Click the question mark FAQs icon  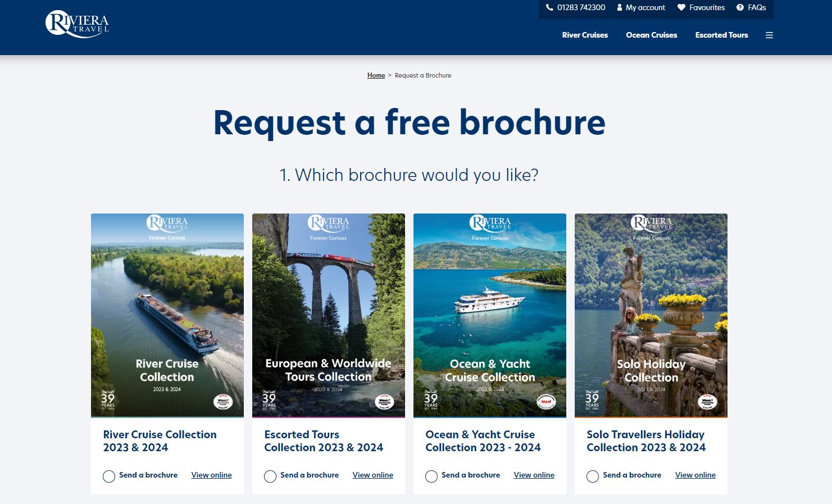click(x=740, y=8)
